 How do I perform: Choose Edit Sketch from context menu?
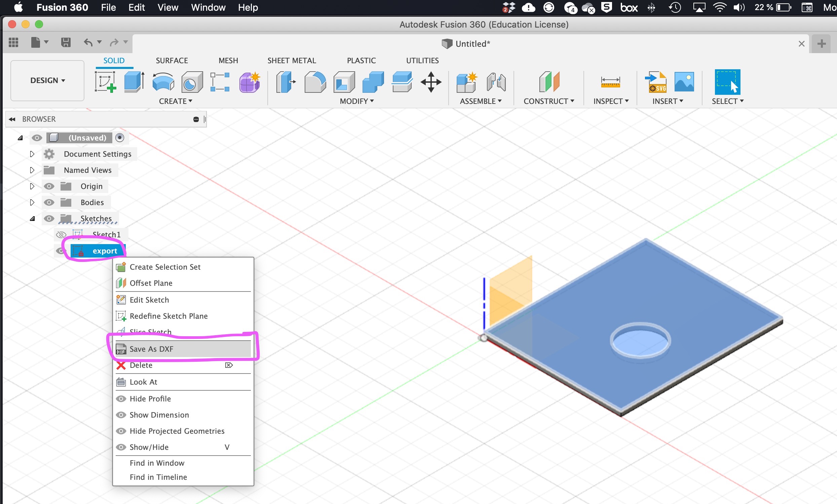(x=183, y=300)
